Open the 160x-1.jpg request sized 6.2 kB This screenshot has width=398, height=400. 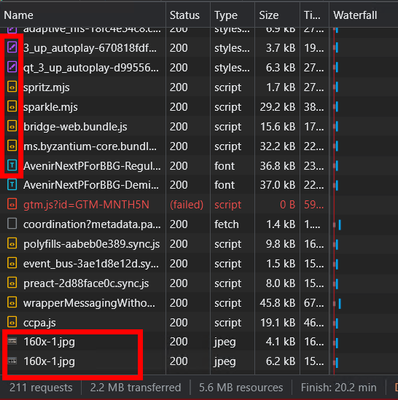point(49,361)
